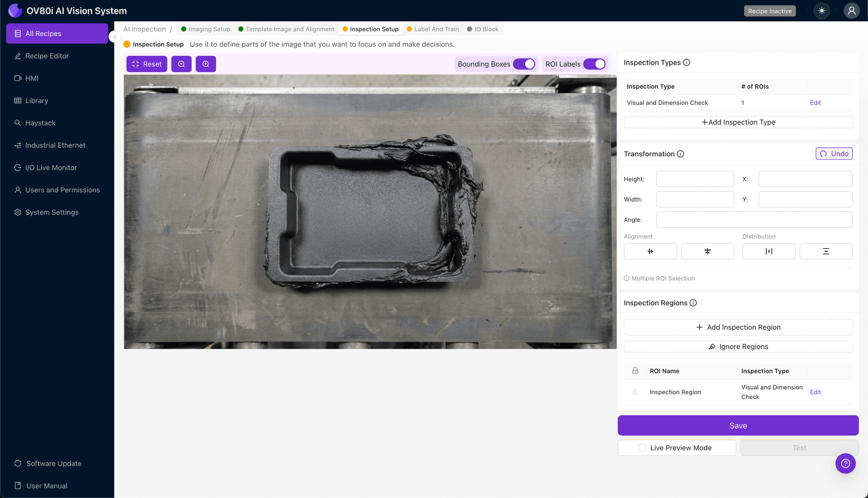
Task: Select the zoom in magnifier icon
Action: pos(206,64)
